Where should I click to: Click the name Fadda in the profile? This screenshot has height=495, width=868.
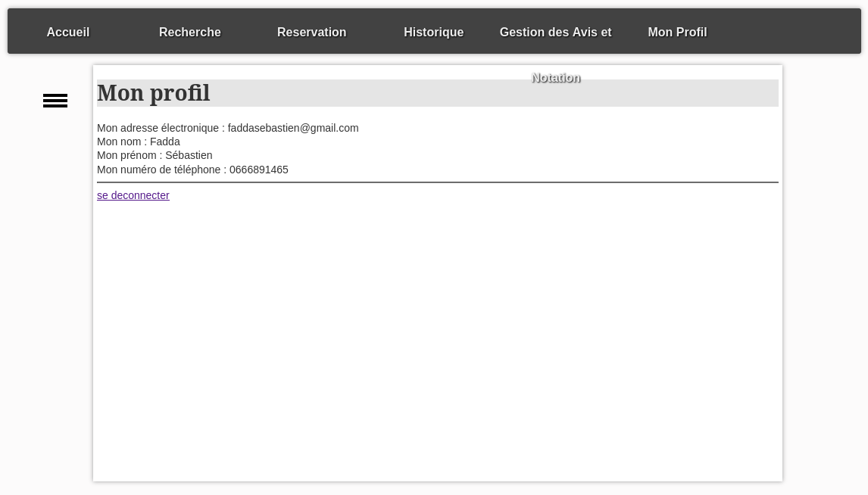[x=165, y=142]
